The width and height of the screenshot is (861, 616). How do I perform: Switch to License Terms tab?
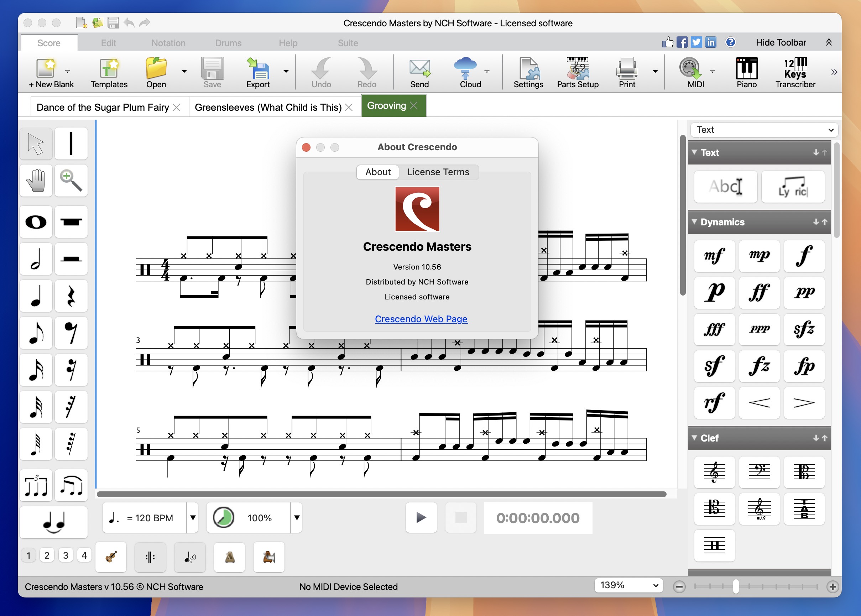tap(438, 172)
